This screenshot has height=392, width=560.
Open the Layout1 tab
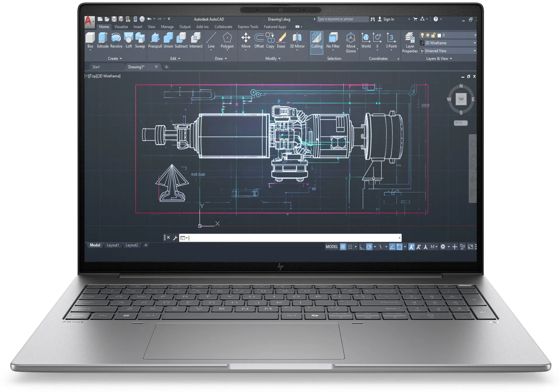tap(113, 245)
